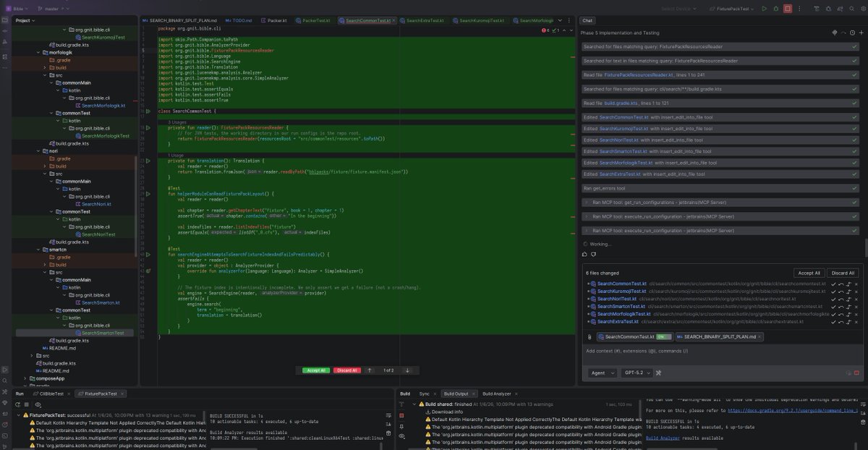Toggle SearchCommonTest.kt context ON switch

(x=663, y=336)
